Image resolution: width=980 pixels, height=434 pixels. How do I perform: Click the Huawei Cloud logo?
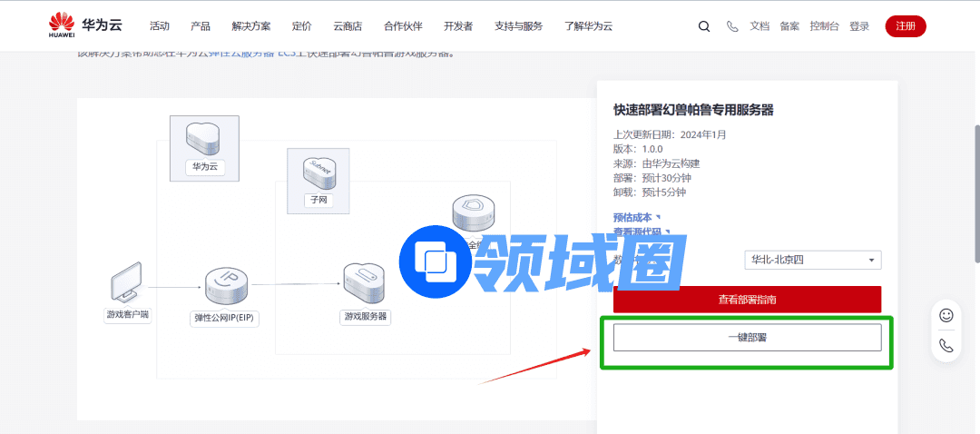click(x=75, y=25)
